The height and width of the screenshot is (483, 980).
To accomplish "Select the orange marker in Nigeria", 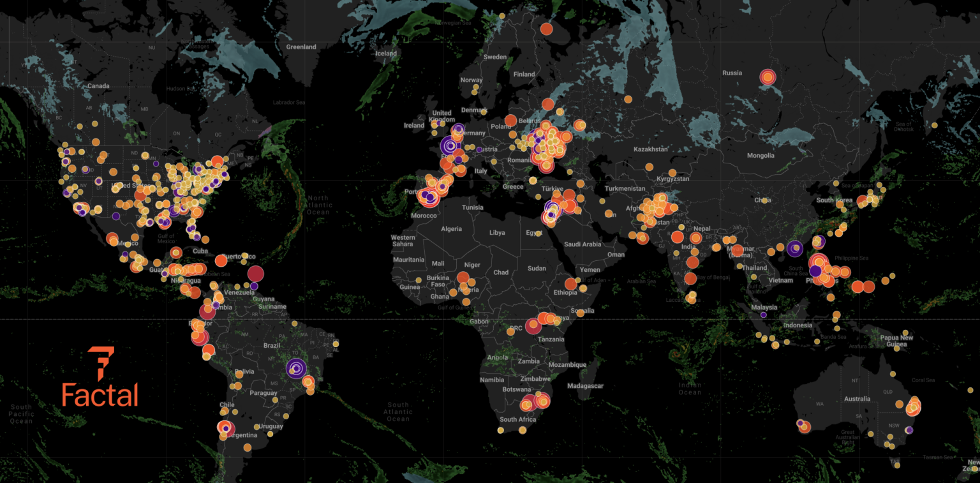I will [463, 278].
